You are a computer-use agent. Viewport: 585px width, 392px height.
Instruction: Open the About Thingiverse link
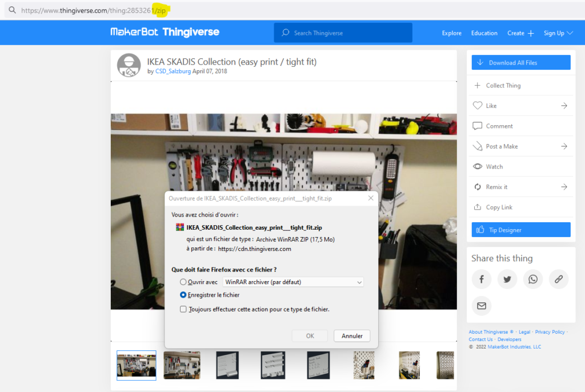[488, 332]
